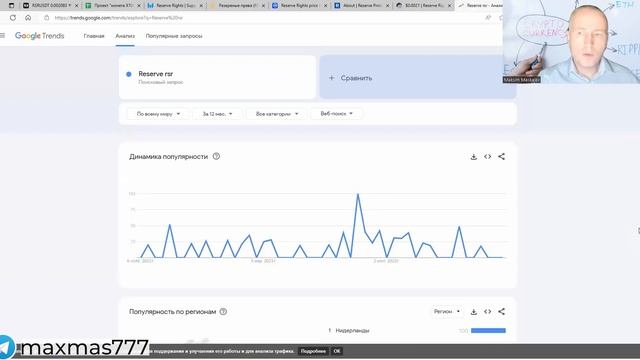640x360 pixels.
Task: Share the Динамика популярности chart
Action: point(502,157)
